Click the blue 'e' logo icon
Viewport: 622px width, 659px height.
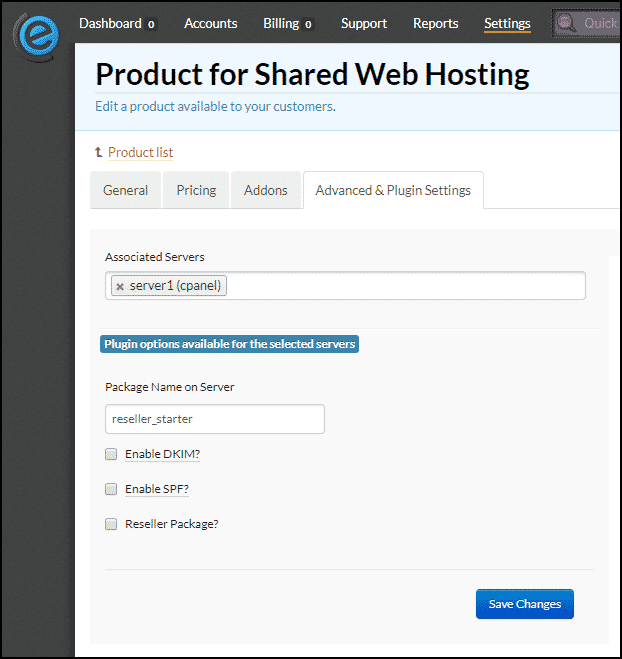[37, 37]
